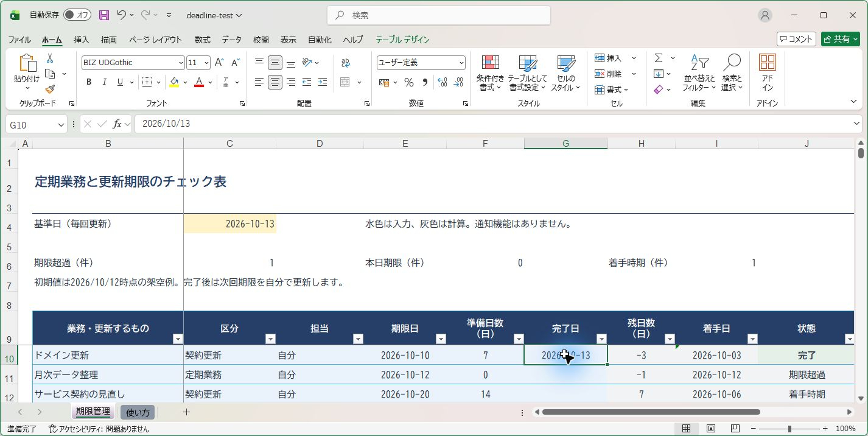
Task: Toggle Italic formatting
Action: click(105, 82)
